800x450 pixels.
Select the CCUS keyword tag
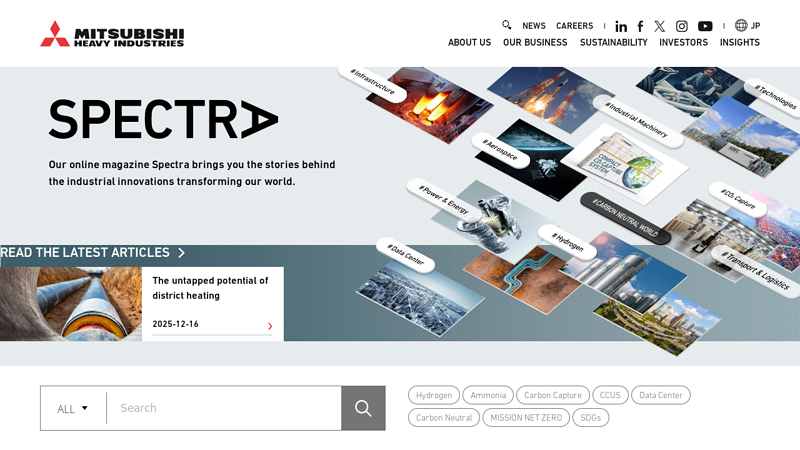click(610, 395)
